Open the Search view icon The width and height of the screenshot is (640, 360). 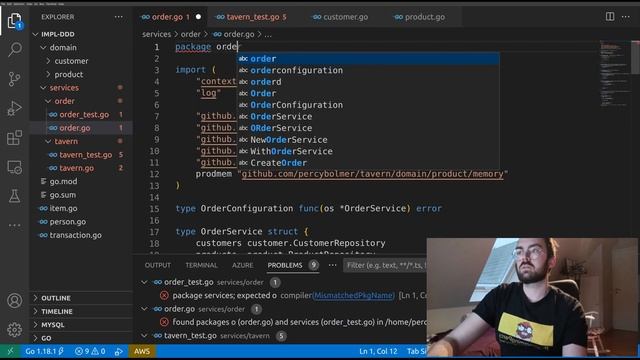(x=15, y=49)
